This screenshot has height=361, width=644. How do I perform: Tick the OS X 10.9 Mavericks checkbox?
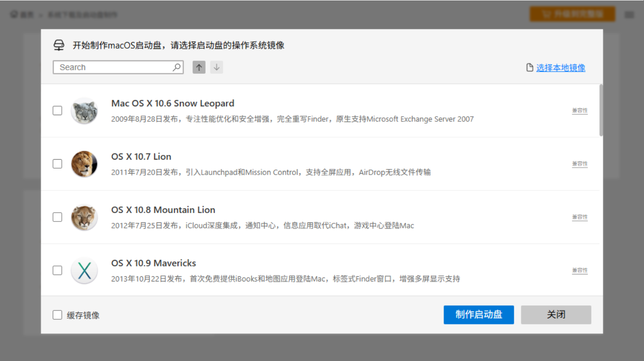click(x=57, y=270)
